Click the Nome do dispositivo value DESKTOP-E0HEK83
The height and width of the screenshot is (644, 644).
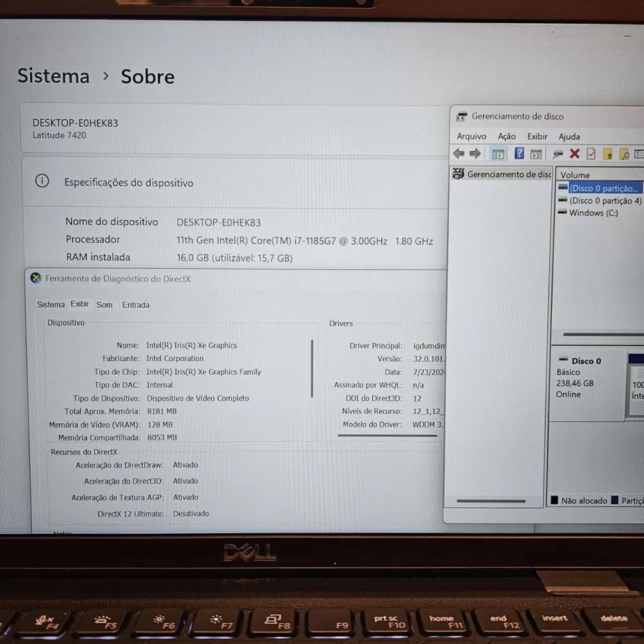pyautogui.click(x=218, y=223)
